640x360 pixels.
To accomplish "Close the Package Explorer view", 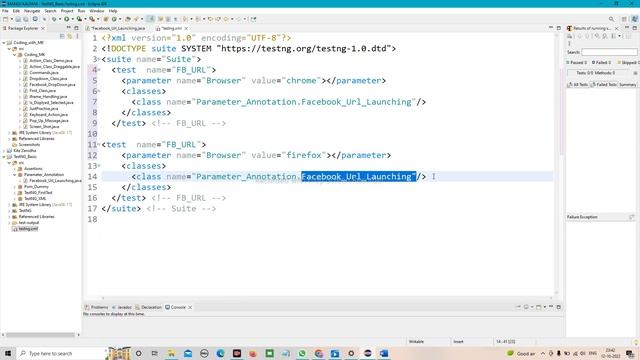I will pyautogui.click(x=43, y=28).
